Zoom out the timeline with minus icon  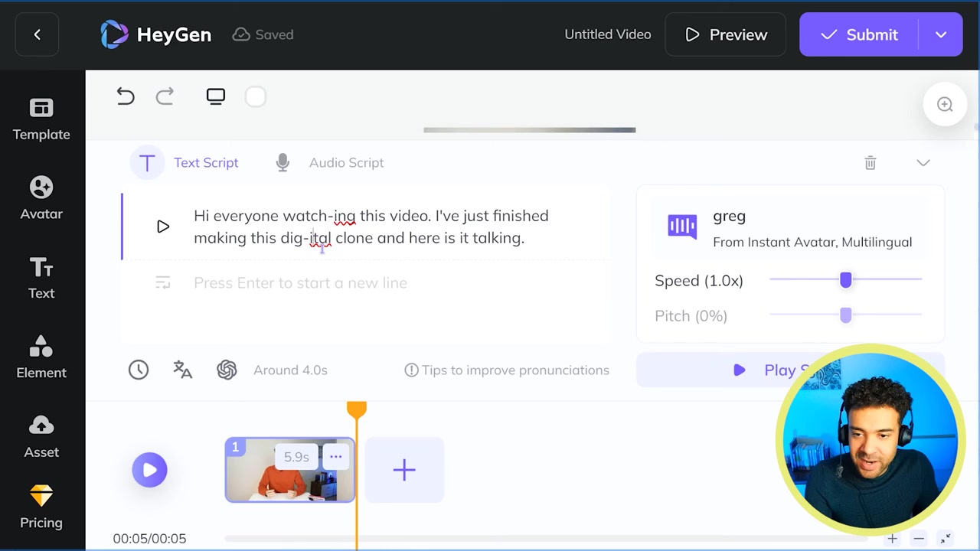pyautogui.click(x=919, y=539)
